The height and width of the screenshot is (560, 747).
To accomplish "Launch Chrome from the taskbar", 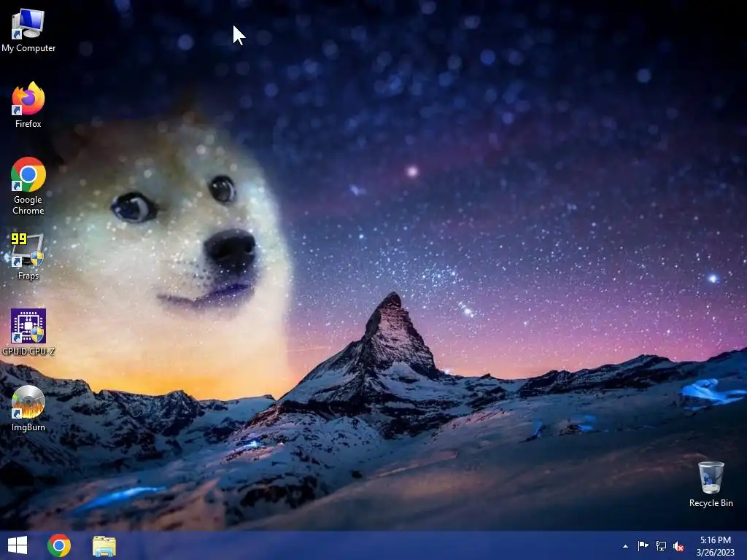I will click(x=59, y=545).
